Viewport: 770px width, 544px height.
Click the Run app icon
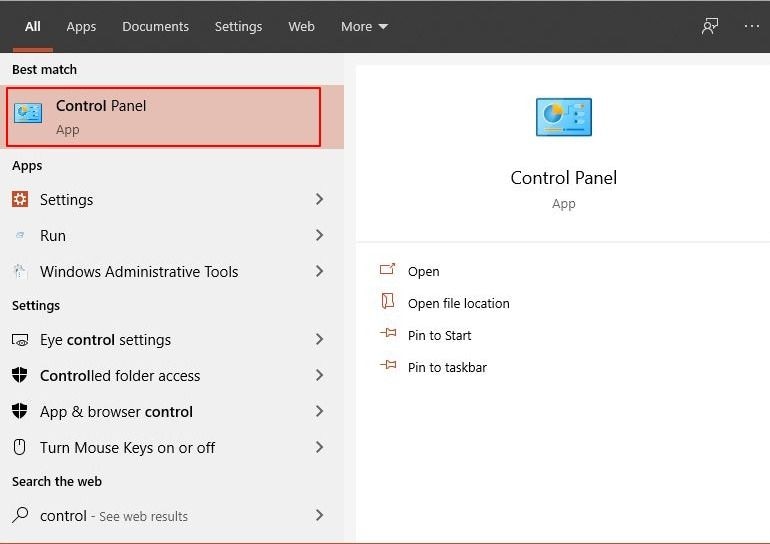coord(20,236)
